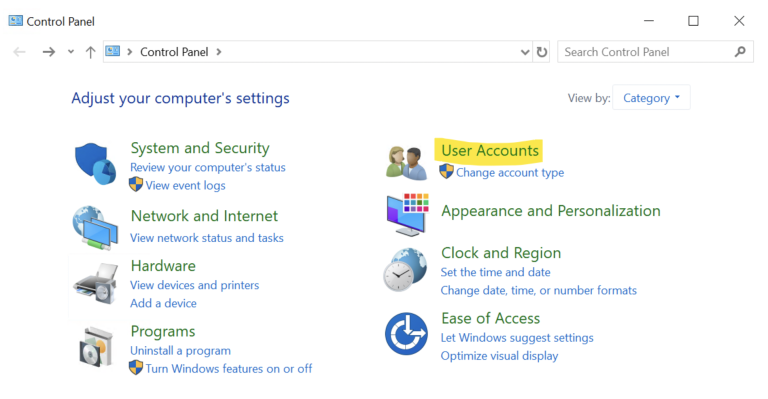Open System and Security category
Viewport: 768px width, 399px height.
200,148
